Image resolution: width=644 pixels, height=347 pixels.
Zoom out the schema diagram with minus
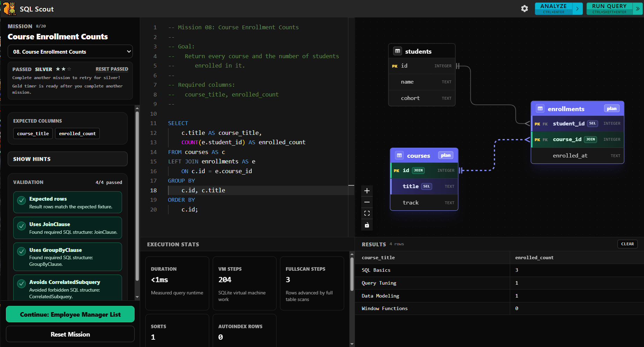coord(367,202)
